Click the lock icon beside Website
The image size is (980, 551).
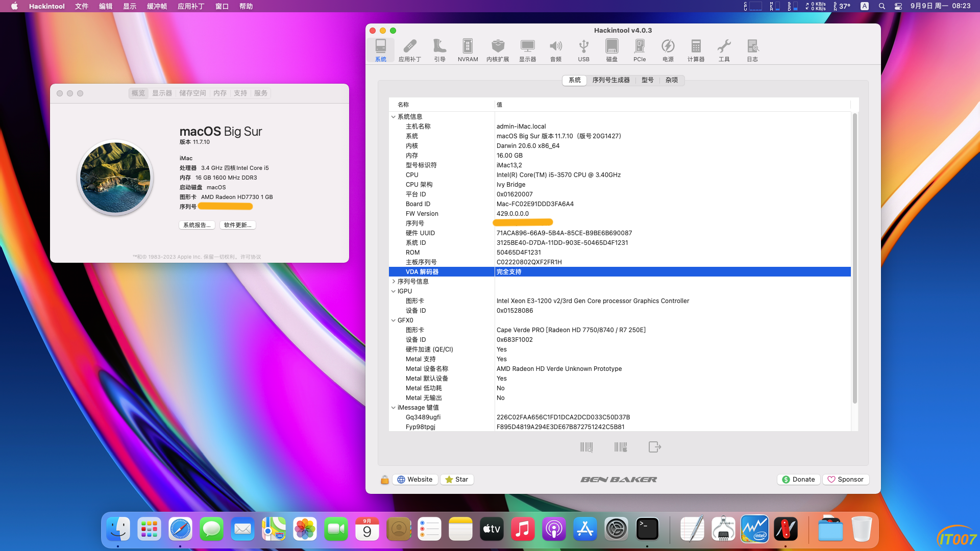pyautogui.click(x=385, y=480)
